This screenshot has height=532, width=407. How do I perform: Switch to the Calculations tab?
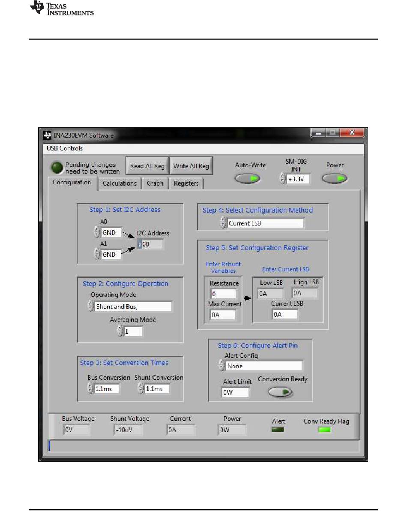coord(120,183)
